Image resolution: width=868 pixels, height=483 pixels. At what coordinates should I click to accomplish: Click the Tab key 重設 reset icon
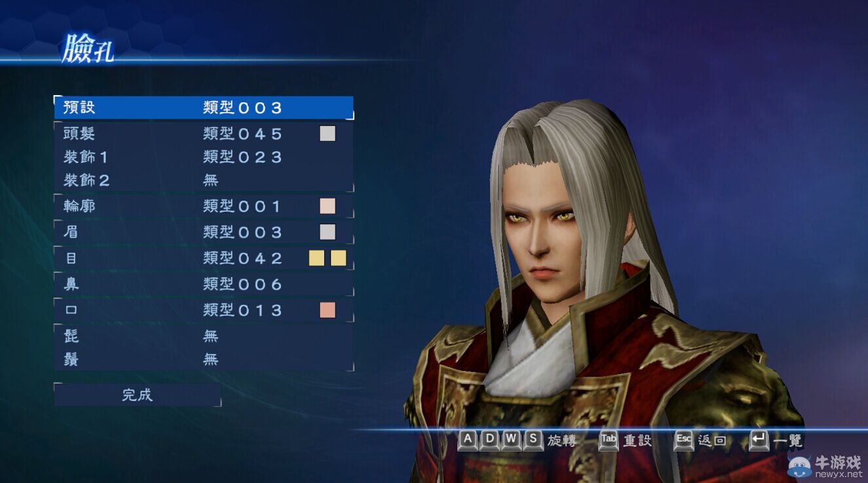(x=609, y=440)
